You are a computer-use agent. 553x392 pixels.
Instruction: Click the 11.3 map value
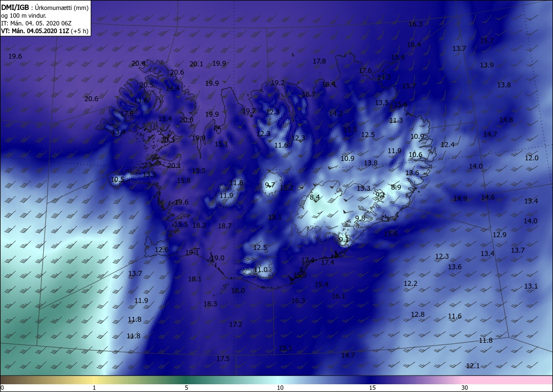coord(396,121)
